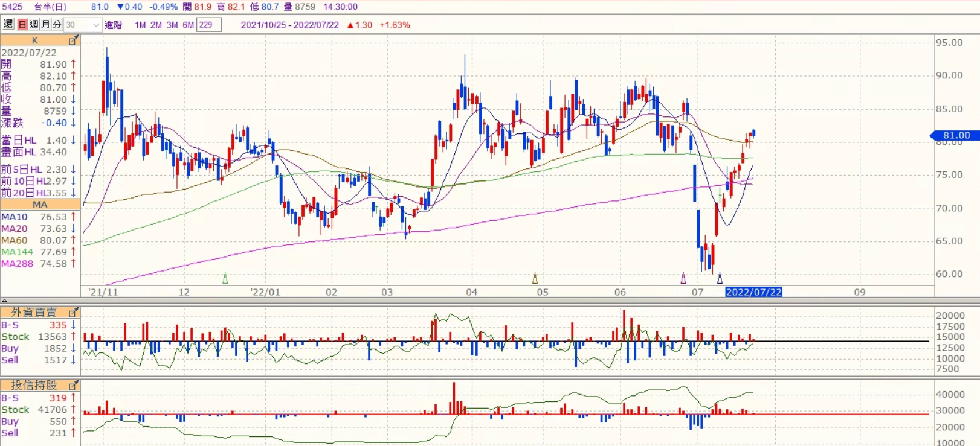Click the bar count field showing 229
This screenshot has height=446, width=980.
point(208,25)
